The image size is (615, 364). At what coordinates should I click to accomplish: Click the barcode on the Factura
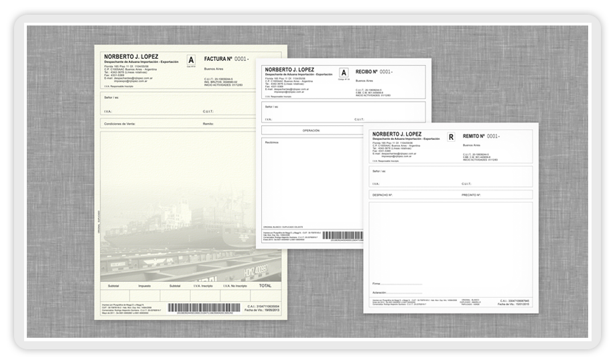click(x=204, y=308)
